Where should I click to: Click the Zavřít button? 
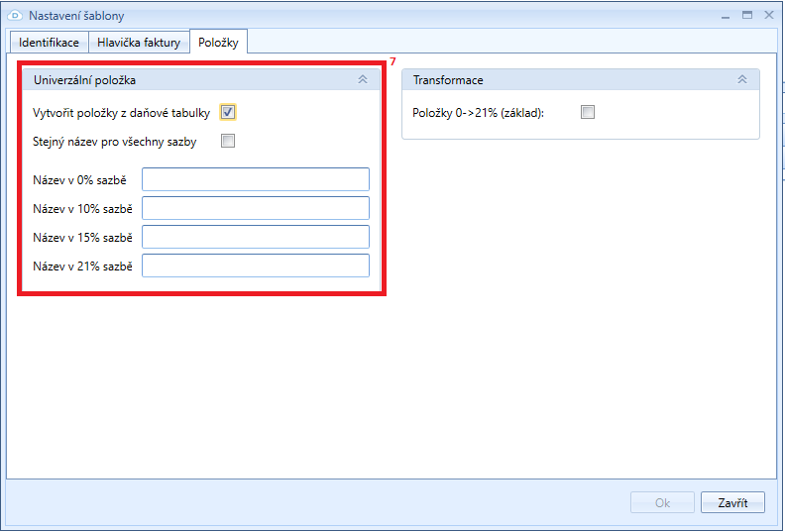click(732, 503)
